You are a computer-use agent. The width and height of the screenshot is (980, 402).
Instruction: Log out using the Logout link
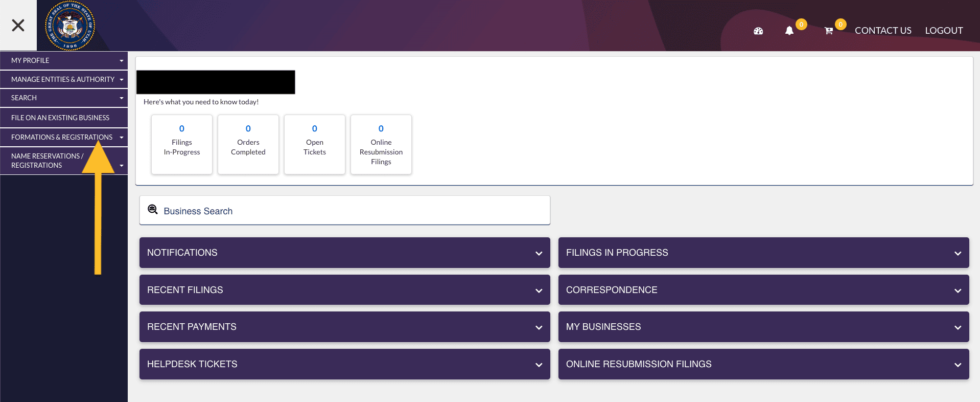(x=944, y=31)
